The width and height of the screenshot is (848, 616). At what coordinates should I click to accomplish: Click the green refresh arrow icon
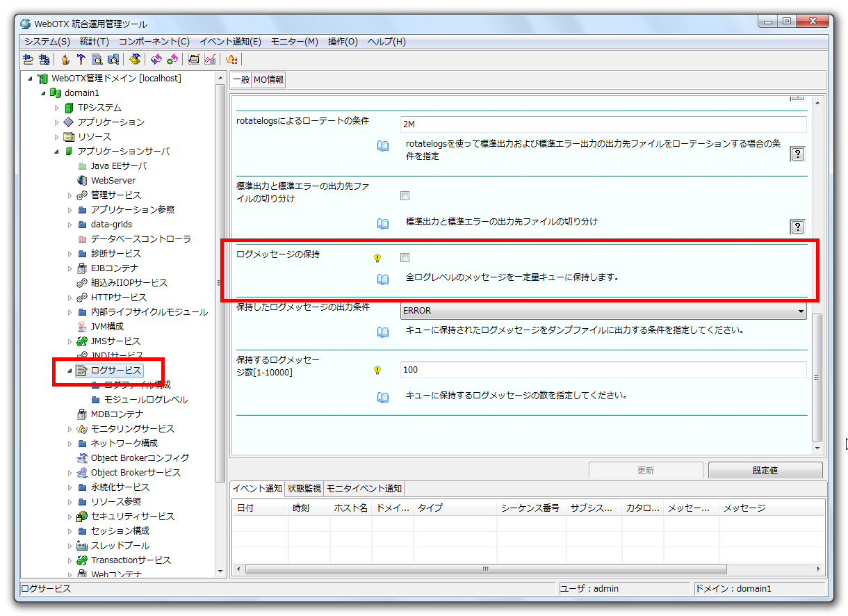(x=171, y=59)
